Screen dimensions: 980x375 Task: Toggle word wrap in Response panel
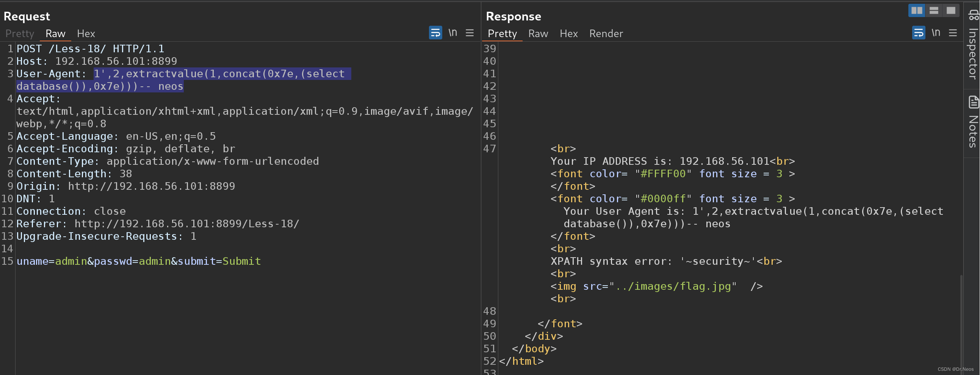pyautogui.click(x=918, y=33)
